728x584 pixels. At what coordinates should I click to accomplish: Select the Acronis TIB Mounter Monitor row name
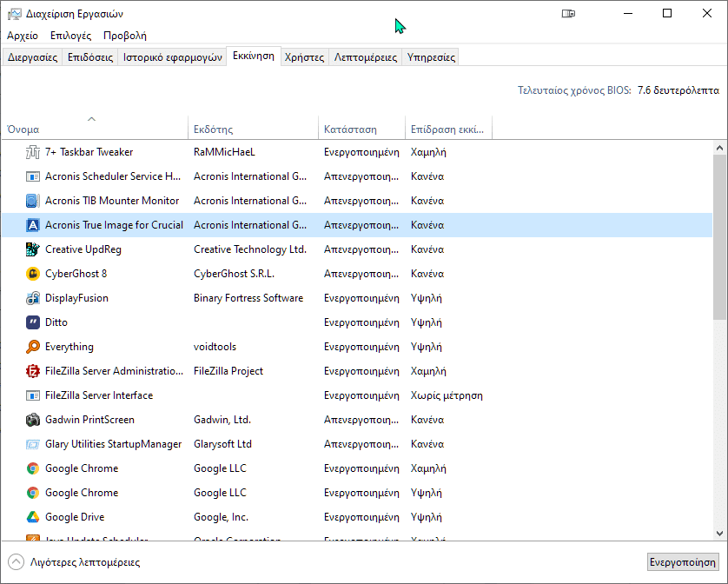[x=112, y=201]
